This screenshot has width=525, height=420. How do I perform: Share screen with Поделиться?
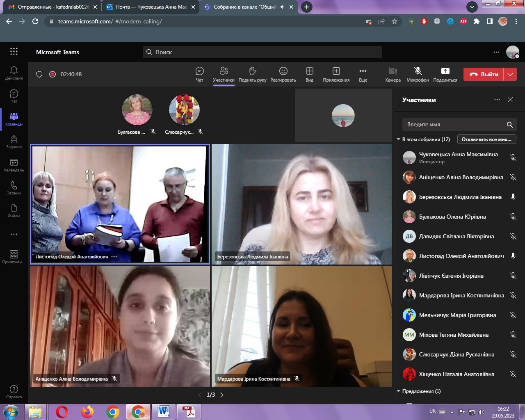445,74
